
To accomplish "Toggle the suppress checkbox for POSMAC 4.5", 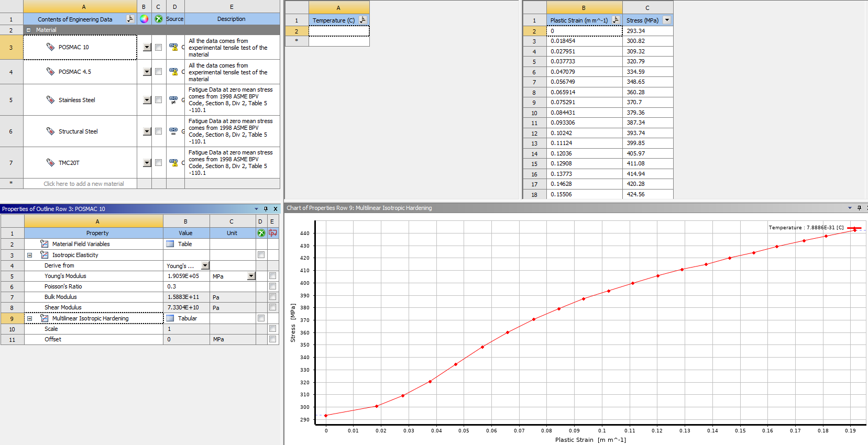I will coord(158,72).
